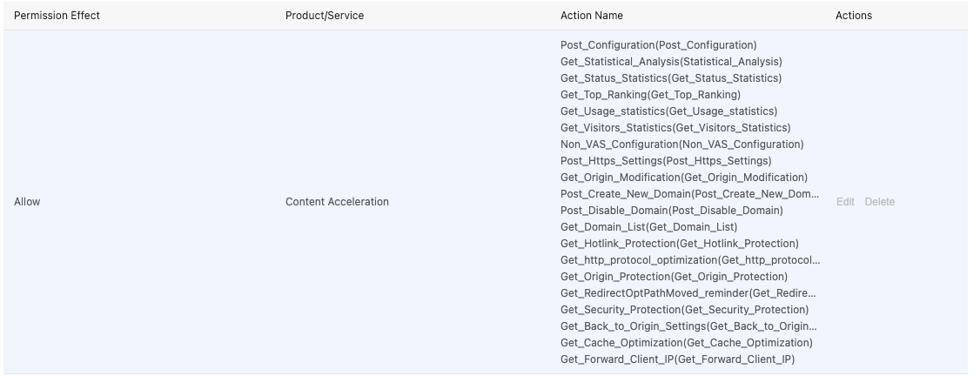Select the Allow permission effect cell
The height and width of the screenshot is (376, 980).
27,202
